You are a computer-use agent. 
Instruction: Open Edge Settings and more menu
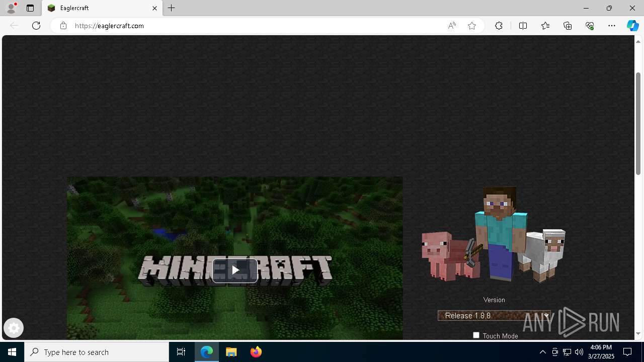coord(612,26)
